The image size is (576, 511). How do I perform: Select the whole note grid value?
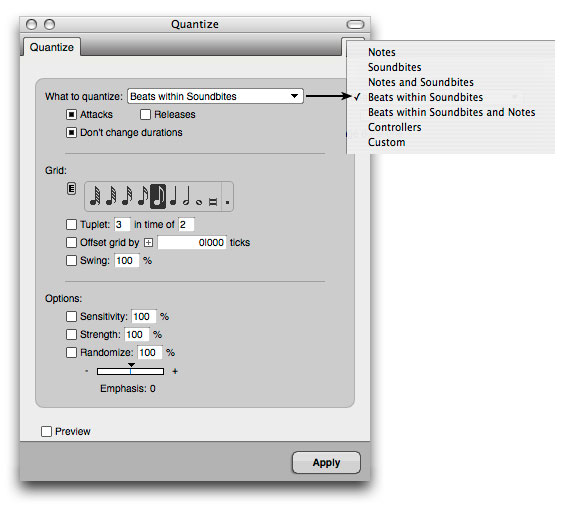(x=199, y=202)
